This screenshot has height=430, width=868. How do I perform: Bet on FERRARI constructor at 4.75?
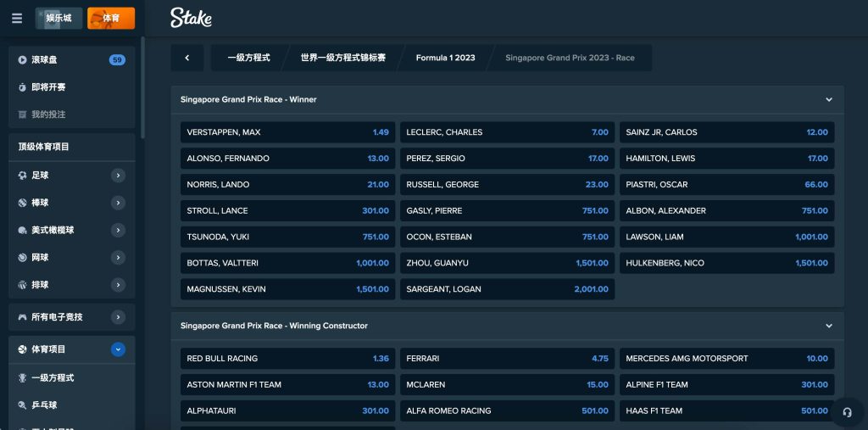coord(507,359)
